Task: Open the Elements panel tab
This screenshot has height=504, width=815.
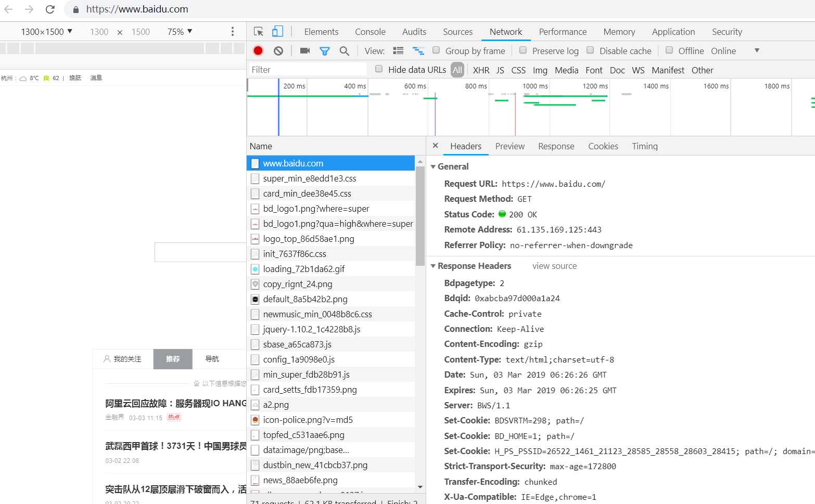Action: pos(321,32)
